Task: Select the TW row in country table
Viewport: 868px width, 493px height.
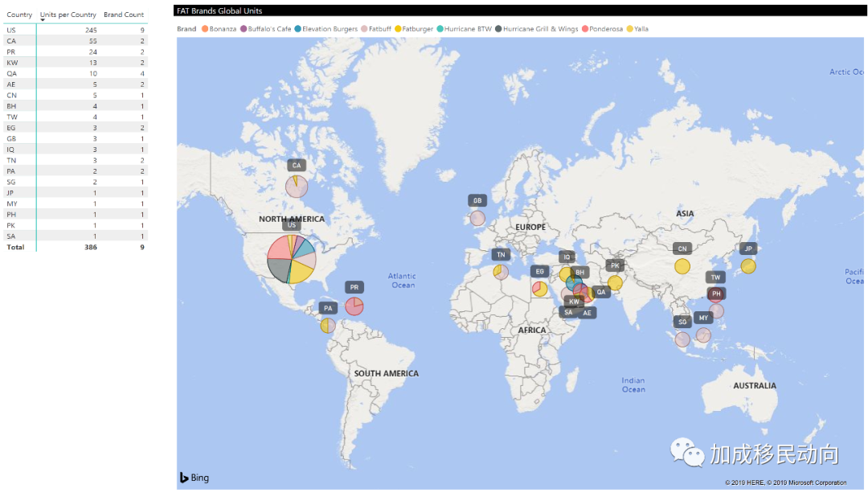Action: point(76,117)
